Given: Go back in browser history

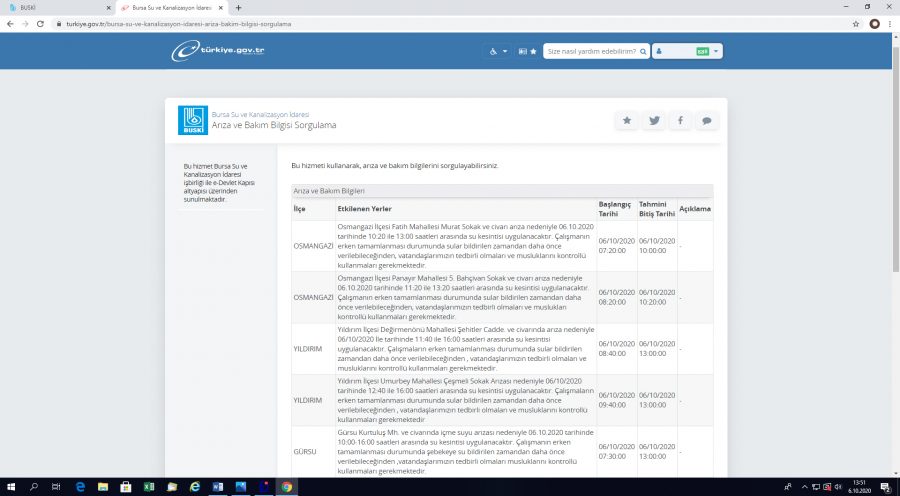Looking at the screenshot, I should (10, 24).
